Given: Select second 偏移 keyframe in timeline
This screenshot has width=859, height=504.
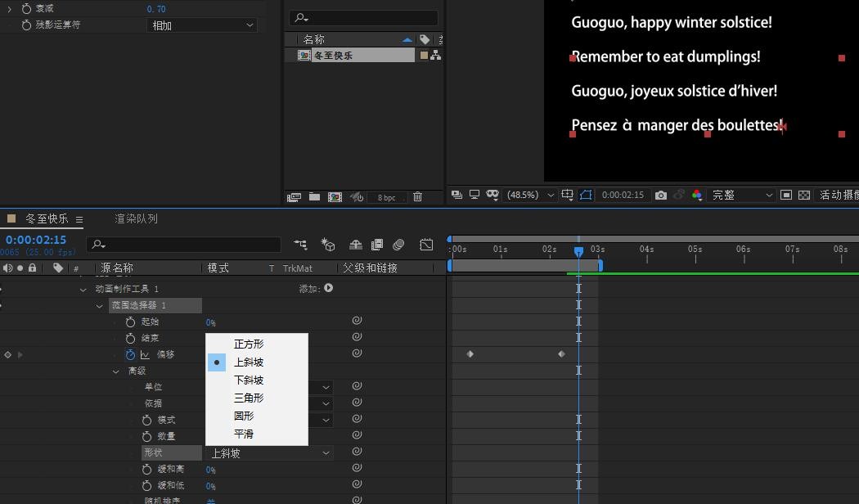Looking at the screenshot, I should 561,354.
